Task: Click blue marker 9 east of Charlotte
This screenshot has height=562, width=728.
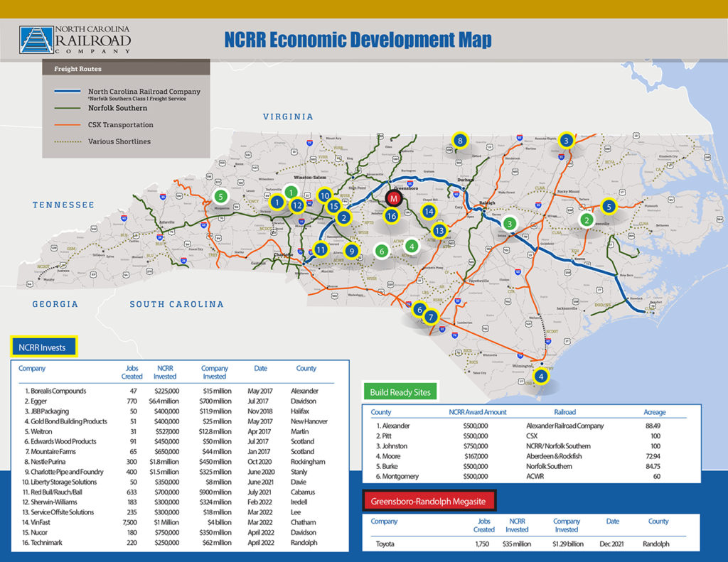Action: pyautogui.click(x=350, y=250)
